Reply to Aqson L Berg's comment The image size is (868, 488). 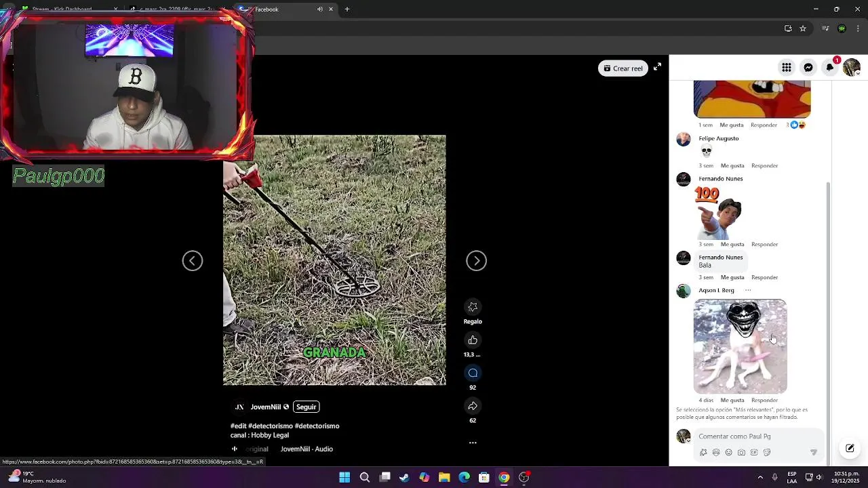(764, 400)
